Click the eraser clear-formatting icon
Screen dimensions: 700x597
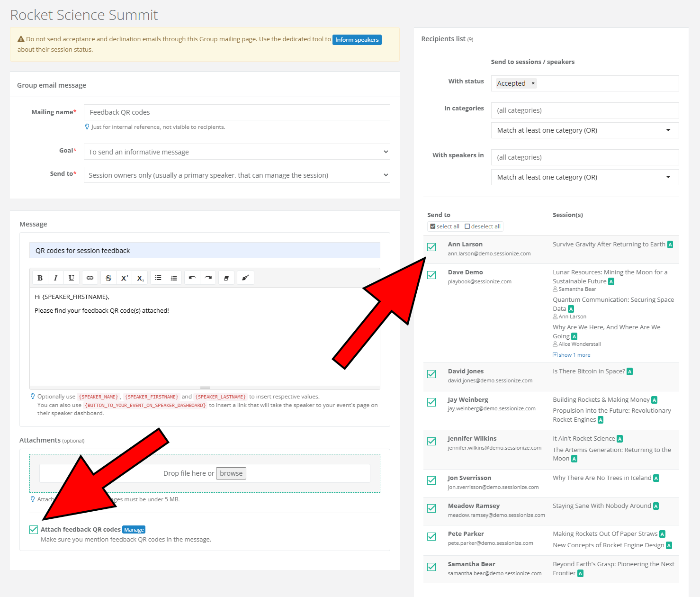click(226, 278)
